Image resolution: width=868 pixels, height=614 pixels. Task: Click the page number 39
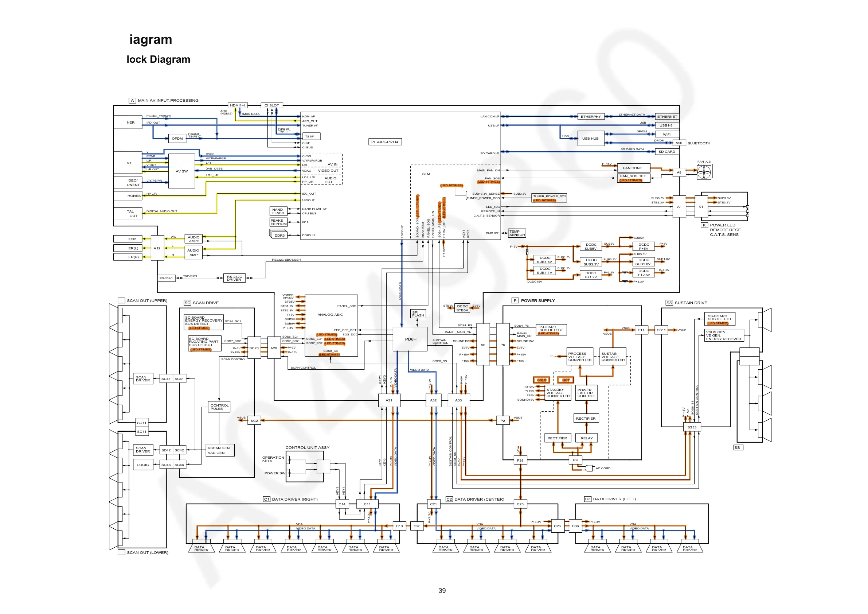pyautogui.click(x=442, y=591)
